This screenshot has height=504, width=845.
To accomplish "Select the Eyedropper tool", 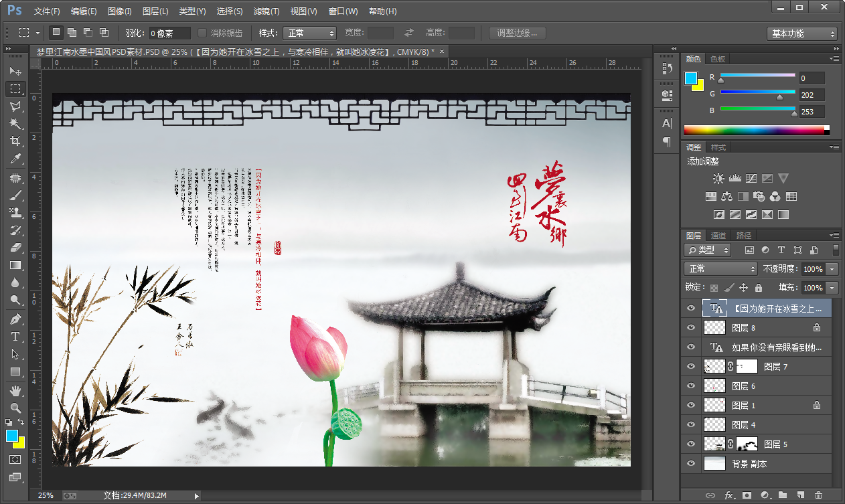I will pyautogui.click(x=15, y=159).
